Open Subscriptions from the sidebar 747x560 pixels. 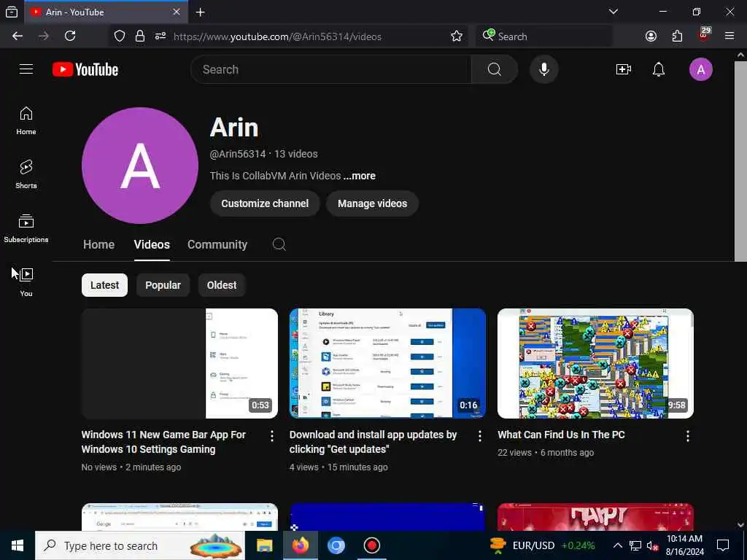coord(26,228)
